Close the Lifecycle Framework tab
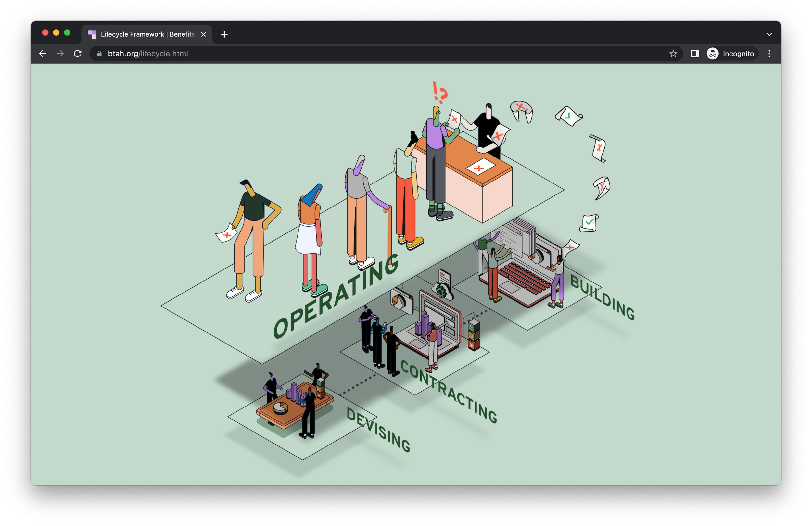The width and height of the screenshot is (812, 526). [204, 34]
